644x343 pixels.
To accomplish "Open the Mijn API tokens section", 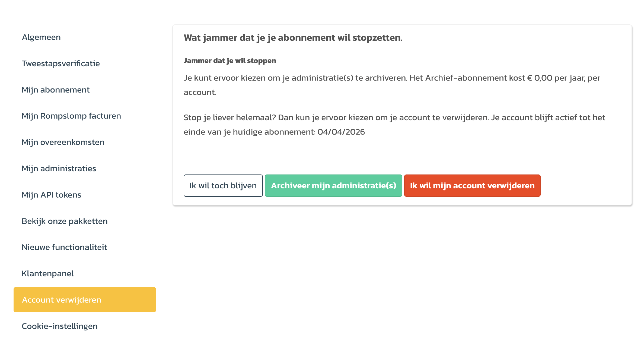I will [x=52, y=195].
